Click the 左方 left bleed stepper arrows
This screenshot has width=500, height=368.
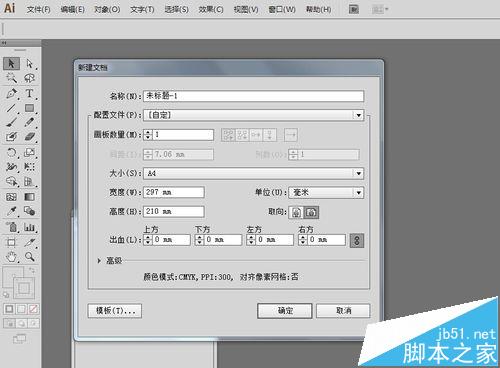(251, 240)
